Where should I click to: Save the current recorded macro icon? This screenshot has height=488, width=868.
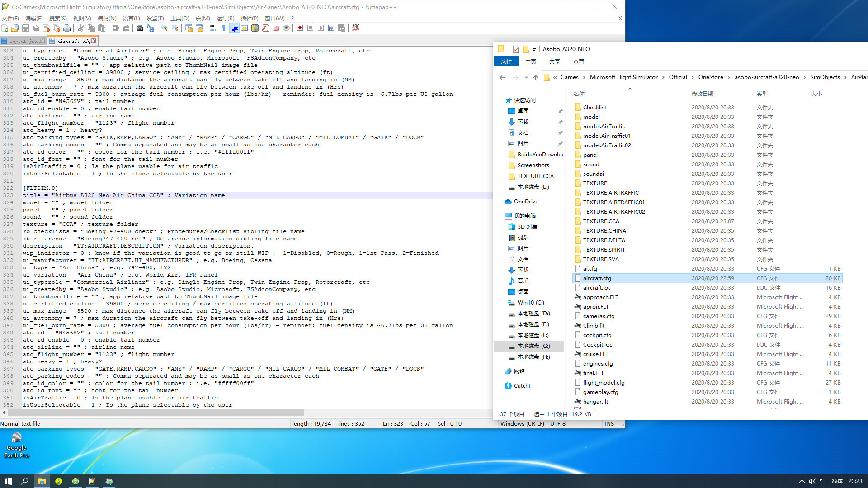click(x=342, y=28)
